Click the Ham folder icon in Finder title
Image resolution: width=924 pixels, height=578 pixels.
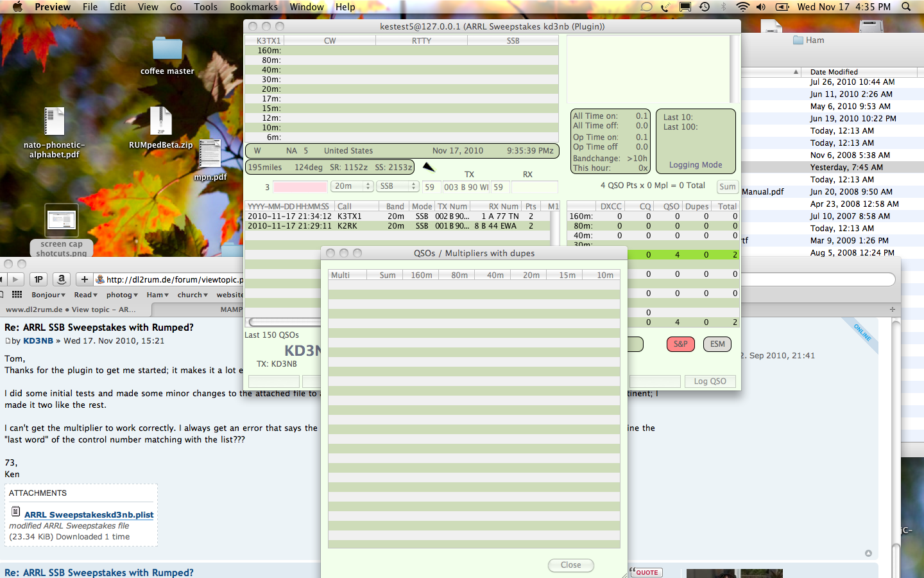(x=798, y=40)
